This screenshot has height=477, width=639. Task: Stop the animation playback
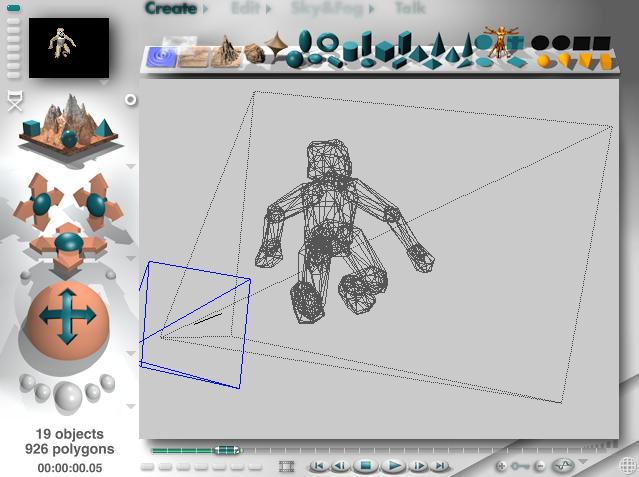(x=366, y=466)
